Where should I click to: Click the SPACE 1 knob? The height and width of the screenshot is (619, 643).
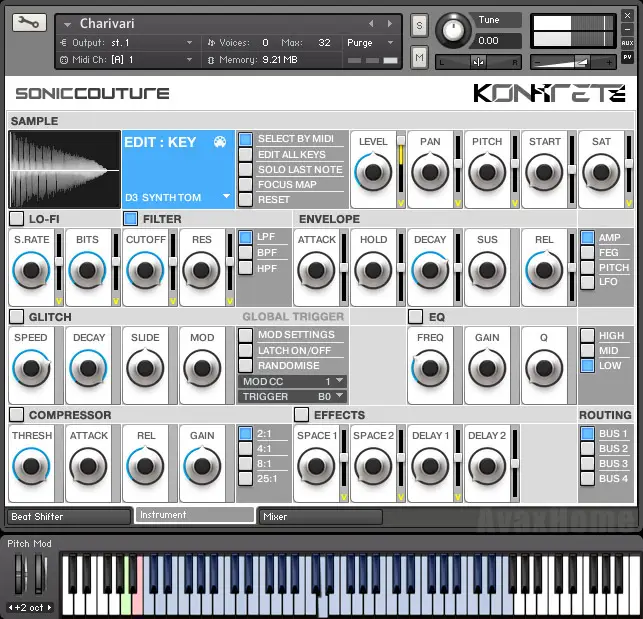pyautogui.click(x=316, y=466)
